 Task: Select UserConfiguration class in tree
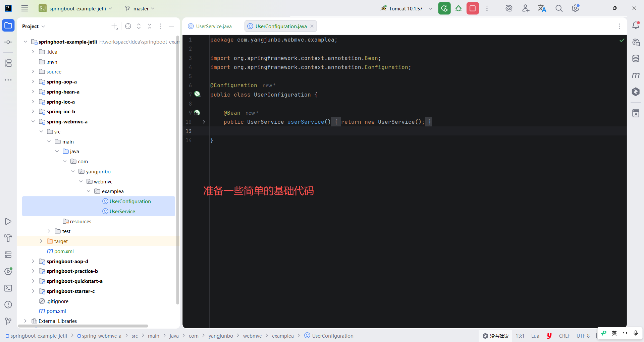[126, 201]
